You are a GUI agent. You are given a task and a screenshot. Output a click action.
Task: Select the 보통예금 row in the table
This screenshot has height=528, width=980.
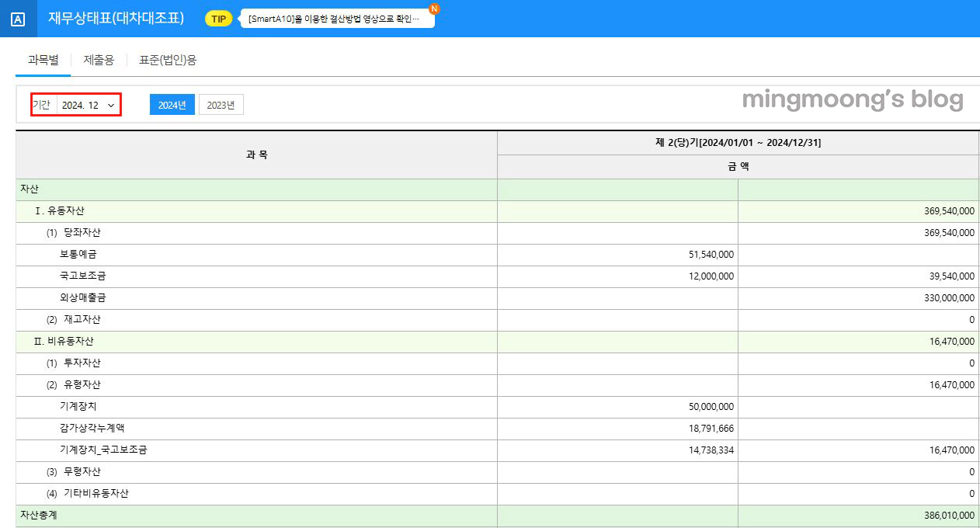[256, 254]
